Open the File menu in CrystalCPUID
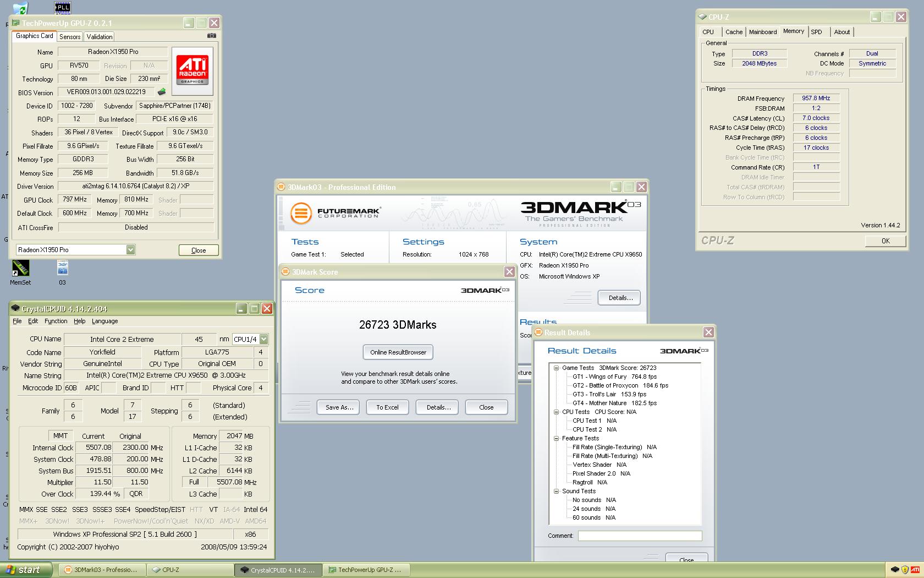 tap(17, 321)
